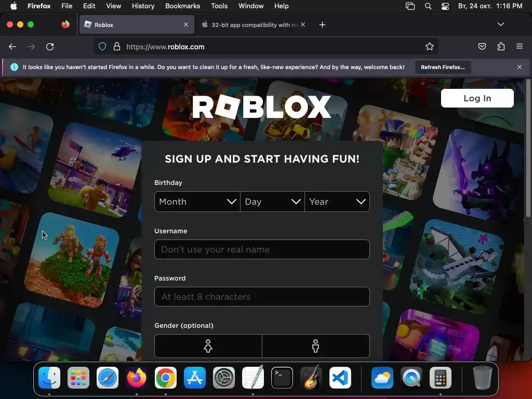Open Finder from the Dock
The height and width of the screenshot is (399, 532).
[x=49, y=378]
